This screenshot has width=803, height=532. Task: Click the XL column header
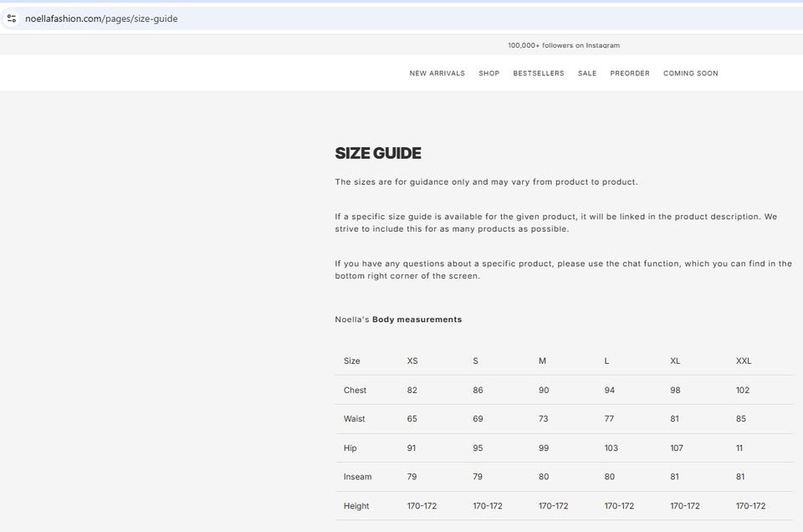pos(675,361)
